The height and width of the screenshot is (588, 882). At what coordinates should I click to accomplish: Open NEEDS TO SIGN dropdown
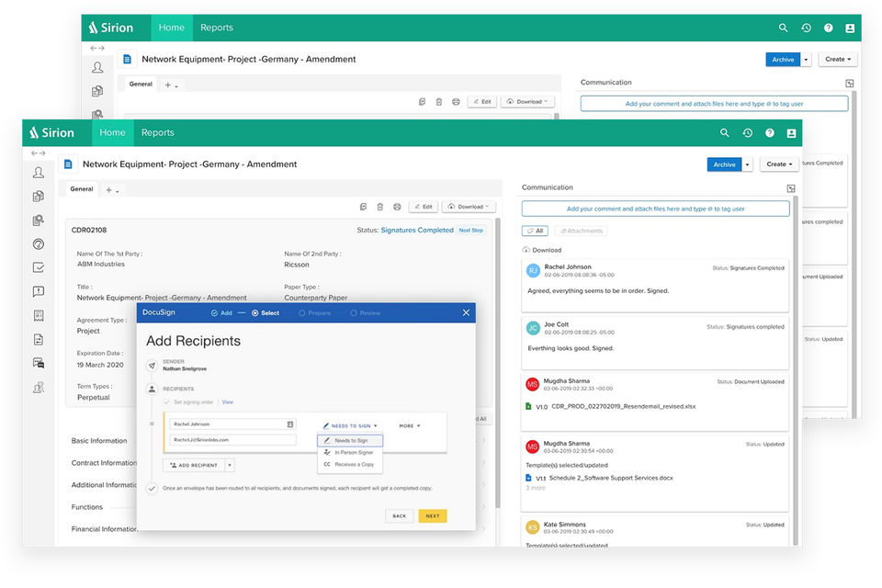[350, 426]
